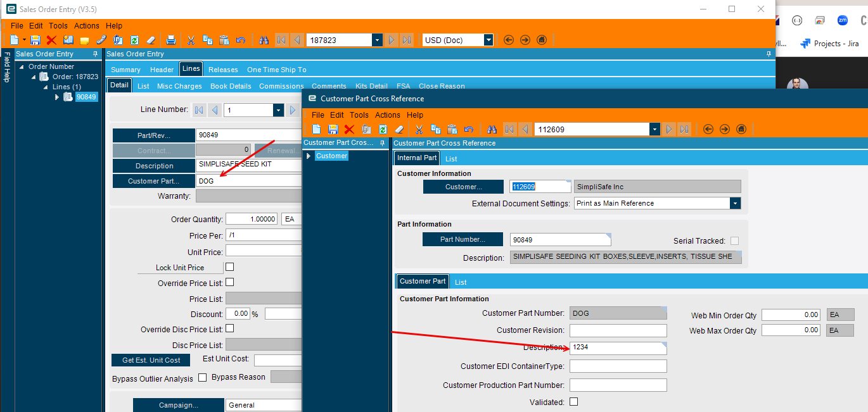Toggle the Lock Unit Price checkbox
This screenshot has height=412, width=868.
230,267
